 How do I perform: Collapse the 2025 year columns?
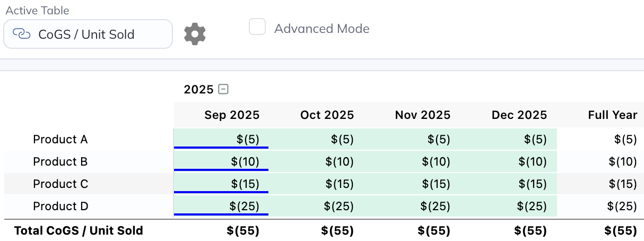(223, 89)
